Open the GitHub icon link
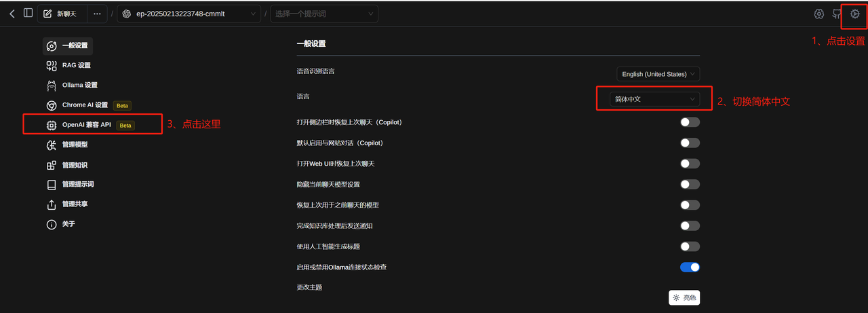The image size is (868, 313). click(837, 14)
